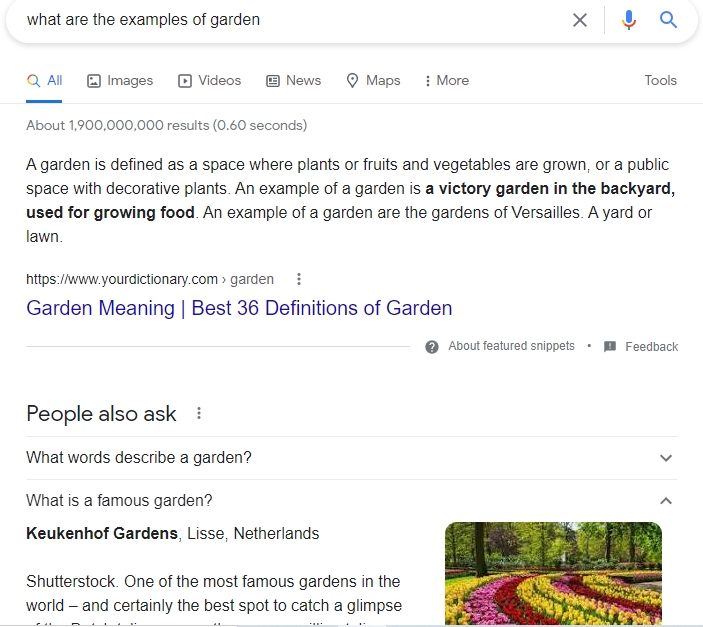703x627 pixels.
Task: Start voice search with the microphone icon
Action: click(629, 20)
